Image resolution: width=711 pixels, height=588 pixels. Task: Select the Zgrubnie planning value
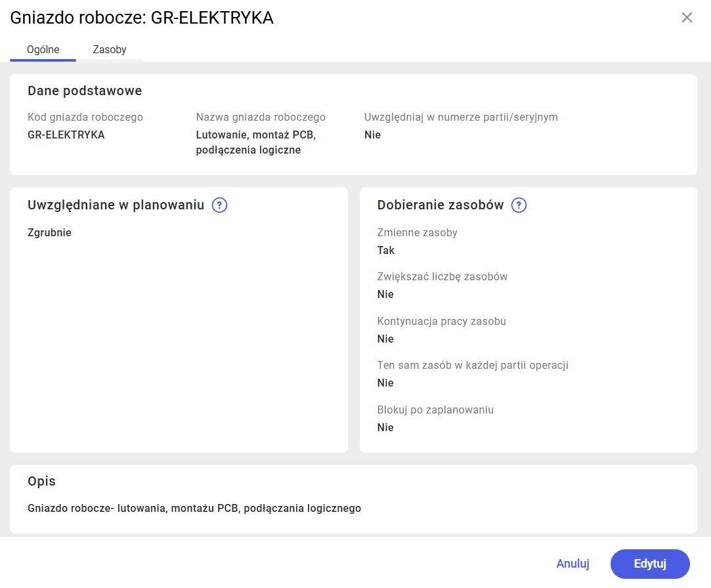click(49, 232)
